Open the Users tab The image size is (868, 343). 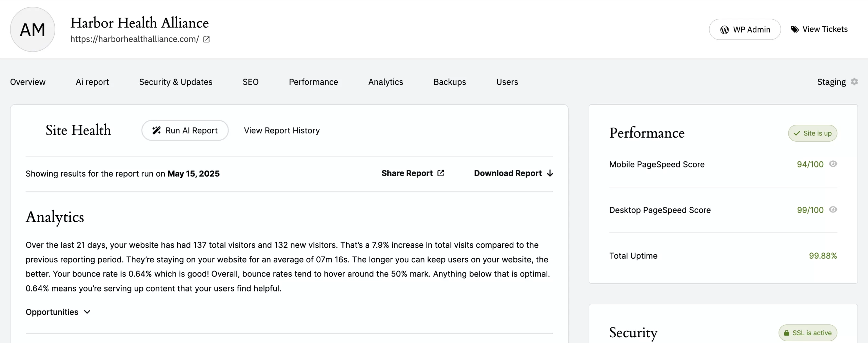click(x=507, y=82)
